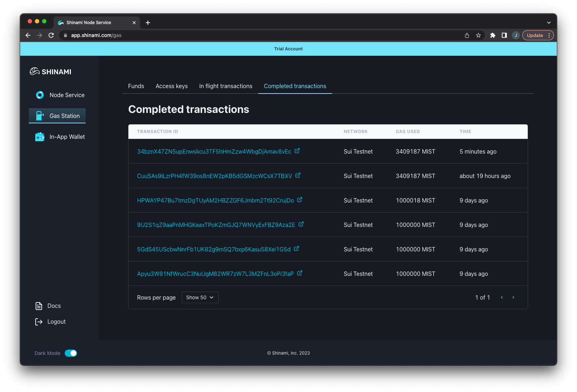Select the Completed transactions tab
The height and width of the screenshot is (392, 577).
[x=295, y=86]
